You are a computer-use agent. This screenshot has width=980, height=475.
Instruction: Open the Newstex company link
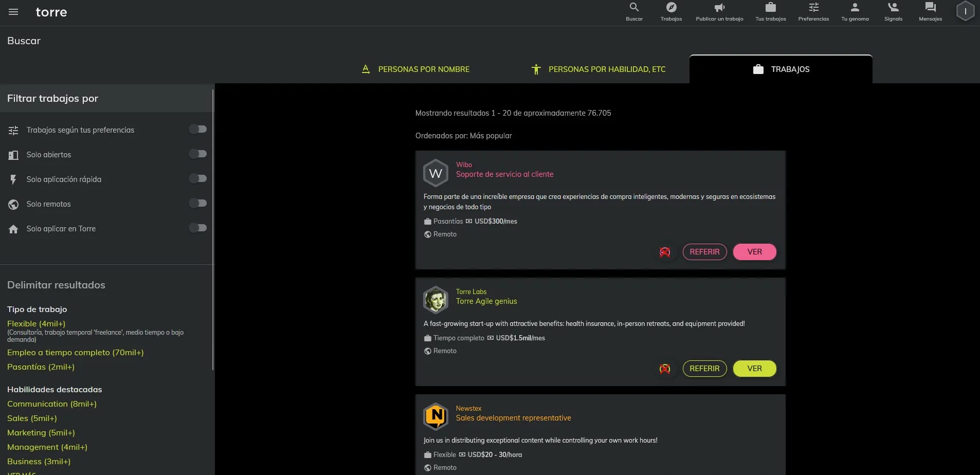click(x=469, y=409)
